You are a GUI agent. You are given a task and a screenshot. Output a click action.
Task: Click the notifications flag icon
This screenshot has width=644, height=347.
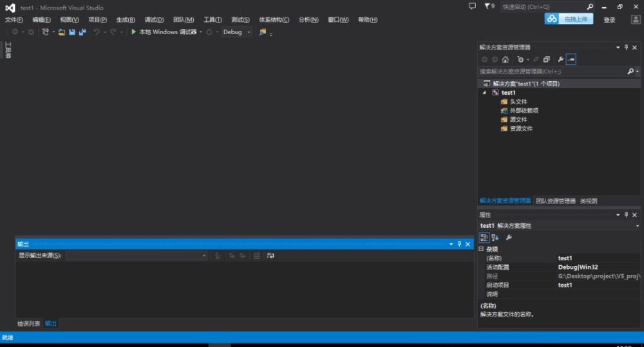(x=488, y=6)
